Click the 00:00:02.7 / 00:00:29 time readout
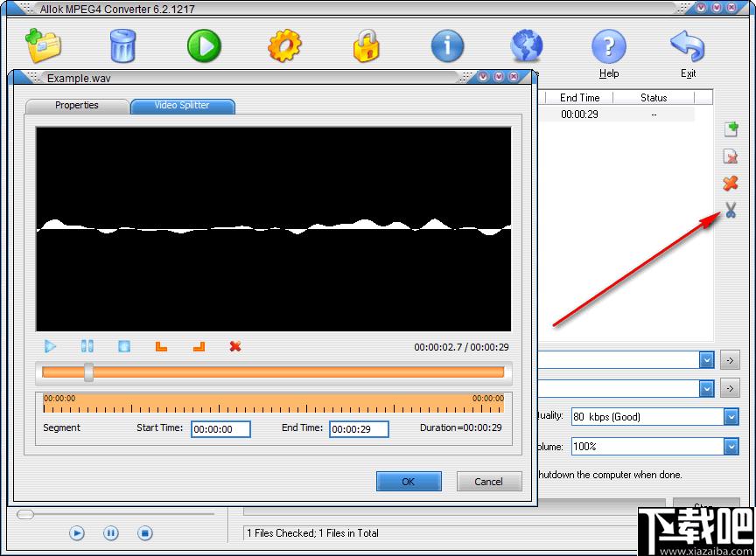 click(461, 347)
